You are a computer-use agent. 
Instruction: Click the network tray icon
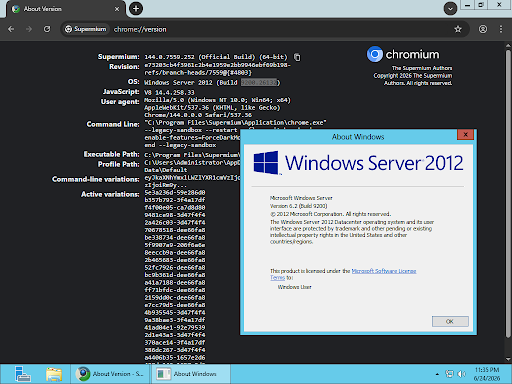click(449, 374)
